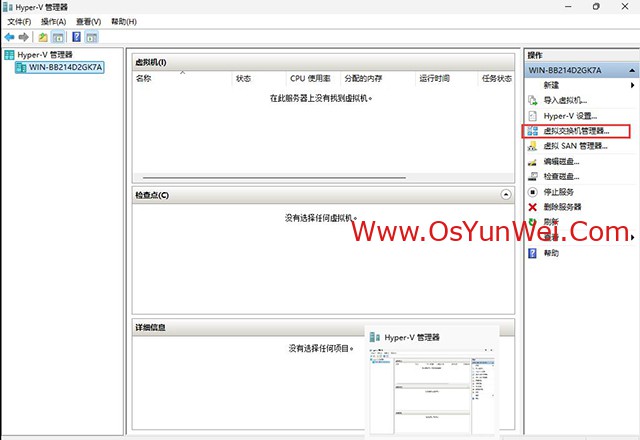Click the 帮助 question mark icon in actions
The height and width of the screenshot is (440, 640).
[x=533, y=253]
